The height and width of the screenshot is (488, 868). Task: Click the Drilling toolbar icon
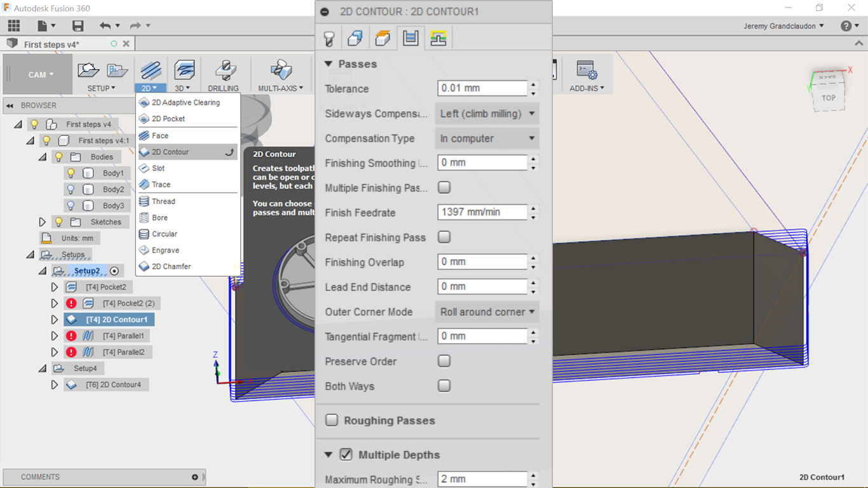pyautogui.click(x=224, y=70)
